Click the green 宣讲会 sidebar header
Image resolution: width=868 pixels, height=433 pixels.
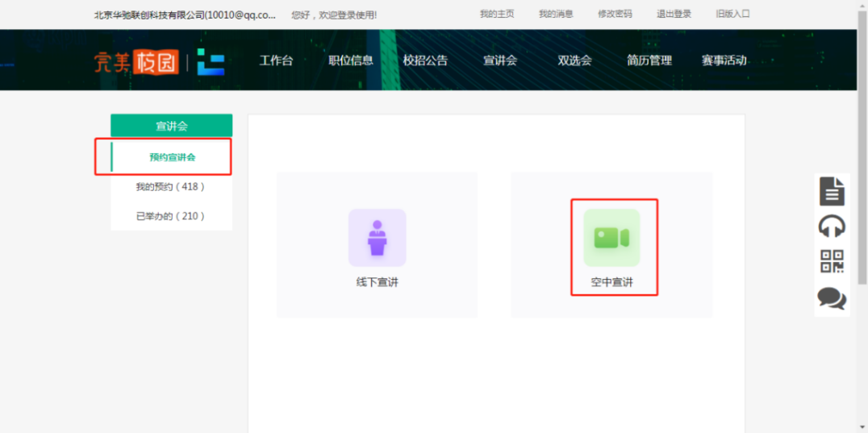tap(172, 126)
